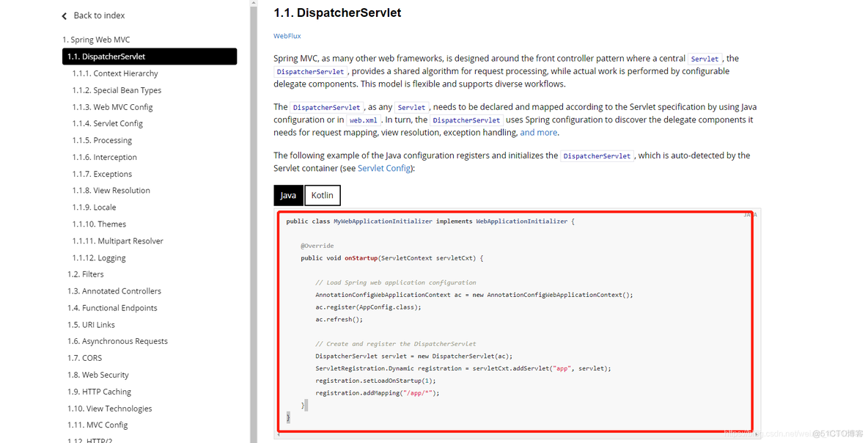Click the 1.1. DispatcherServlet heading

click(338, 12)
